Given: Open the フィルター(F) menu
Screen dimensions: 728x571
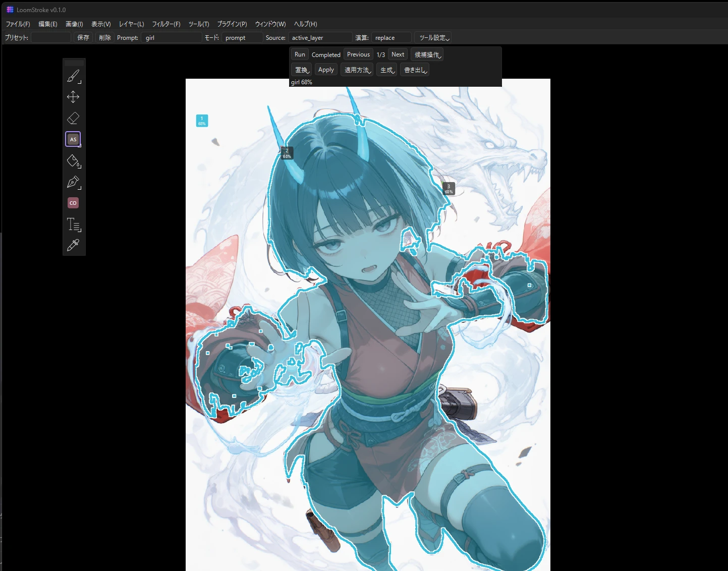Looking at the screenshot, I should click(166, 24).
